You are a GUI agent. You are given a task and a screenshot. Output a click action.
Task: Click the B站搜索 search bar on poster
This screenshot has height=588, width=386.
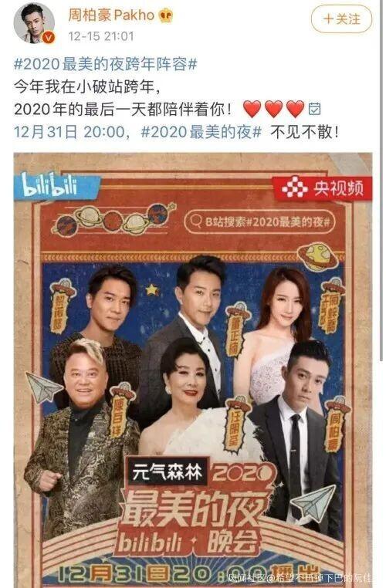tap(259, 221)
